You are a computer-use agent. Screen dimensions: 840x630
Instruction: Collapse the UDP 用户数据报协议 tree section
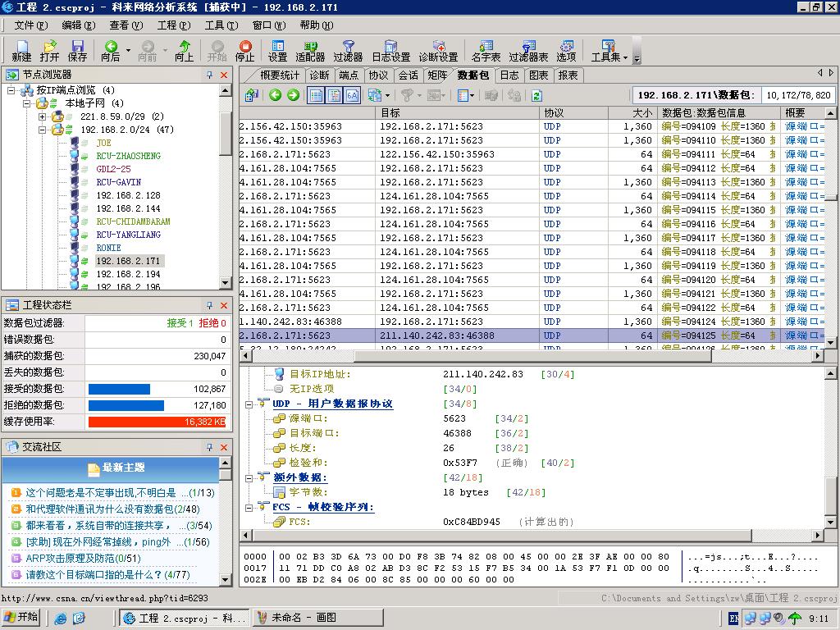click(x=249, y=404)
